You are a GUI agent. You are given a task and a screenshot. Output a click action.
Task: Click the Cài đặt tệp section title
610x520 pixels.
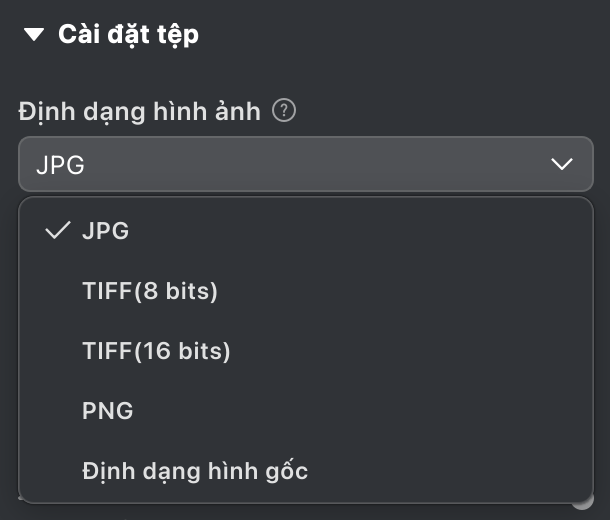pyautogui.click(x=128, y=35)
